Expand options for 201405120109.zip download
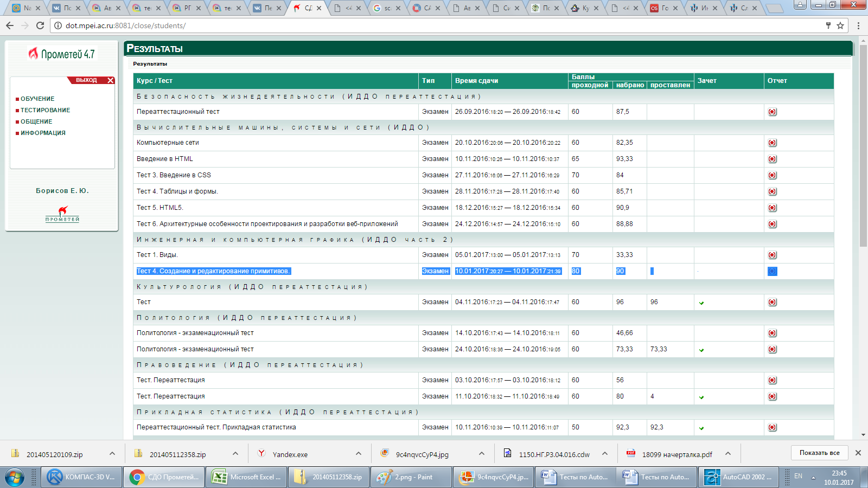Viewport: 868px width, 488px height. tap(112, 454)
